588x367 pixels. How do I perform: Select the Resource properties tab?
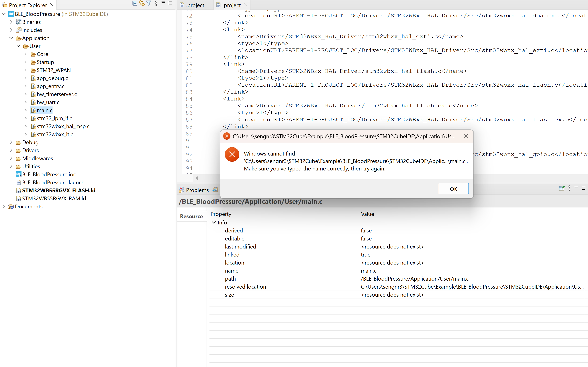click(x=191, y=216)
